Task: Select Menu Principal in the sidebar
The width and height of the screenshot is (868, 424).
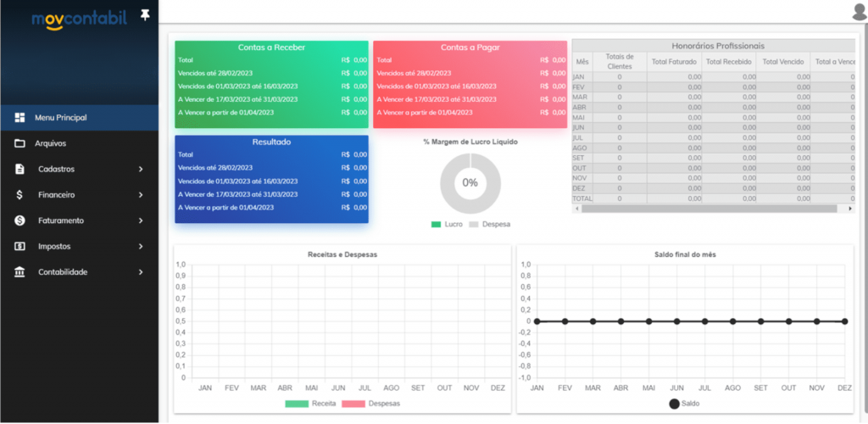Action: click(x=61, y=117)
